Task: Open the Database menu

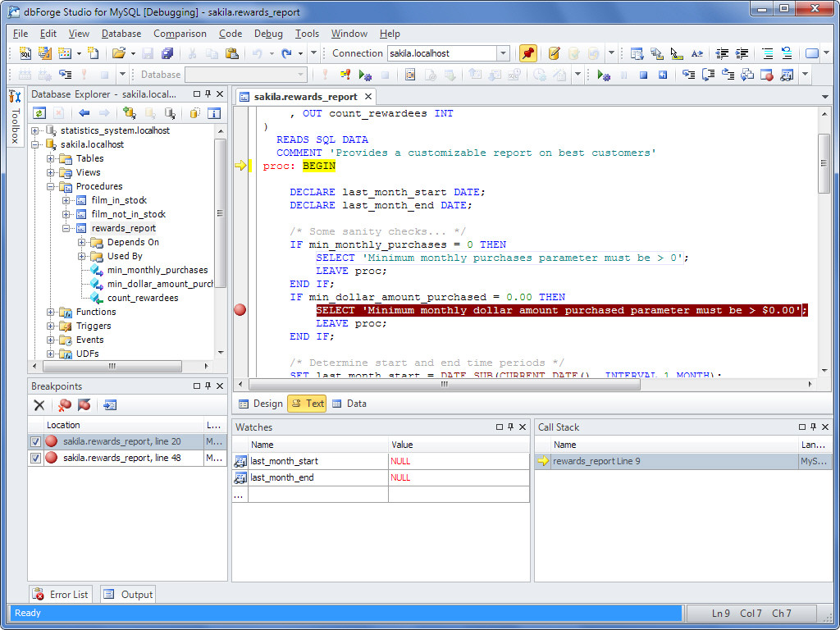Action: (121, 33)
